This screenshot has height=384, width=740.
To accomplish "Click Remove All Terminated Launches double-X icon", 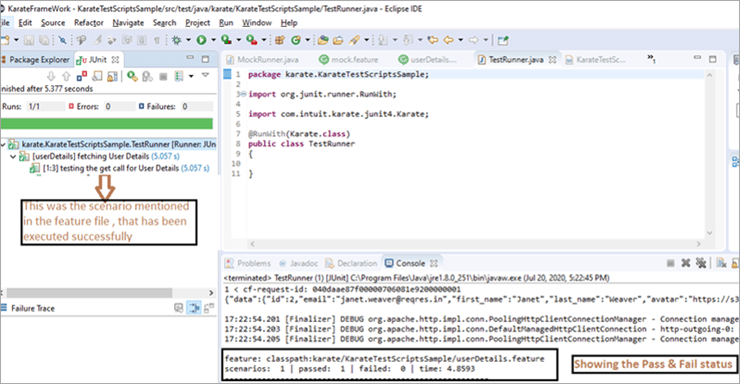I will click(x=701, y=263).
